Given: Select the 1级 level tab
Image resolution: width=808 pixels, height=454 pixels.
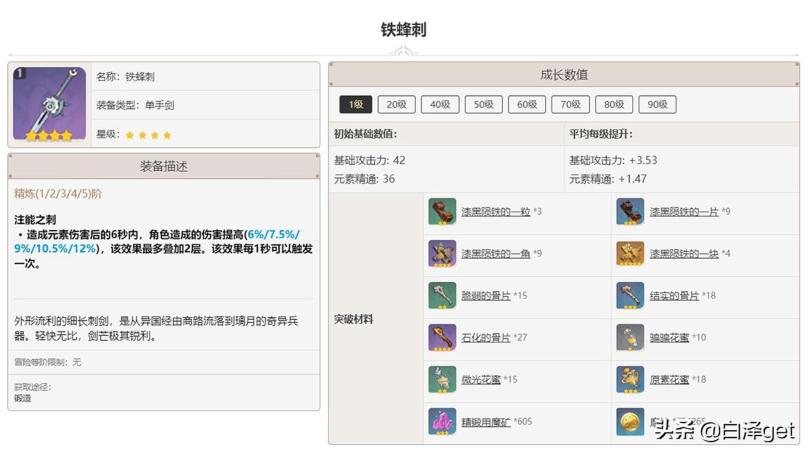Looking at the screenshot, I should (356, 104).
